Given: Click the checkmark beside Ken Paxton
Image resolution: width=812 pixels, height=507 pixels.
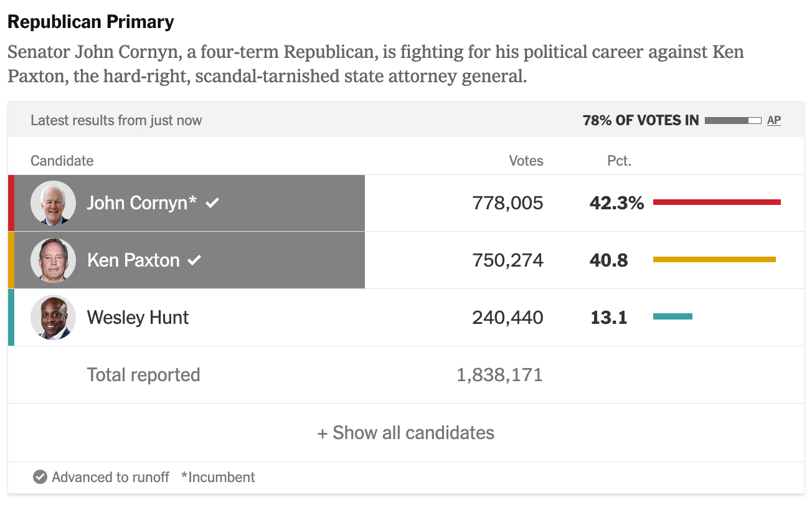Looking at the screenshot, I should (195, 260).
